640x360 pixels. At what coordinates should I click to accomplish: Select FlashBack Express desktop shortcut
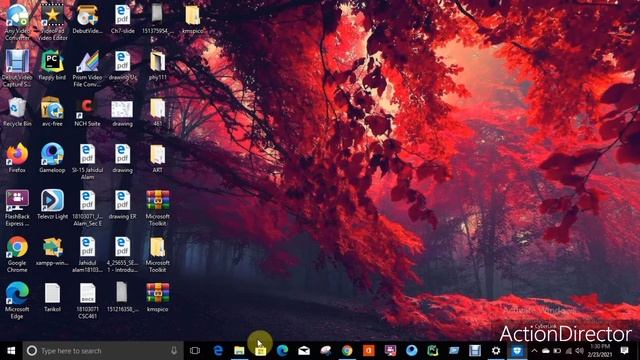click(17, 208)
